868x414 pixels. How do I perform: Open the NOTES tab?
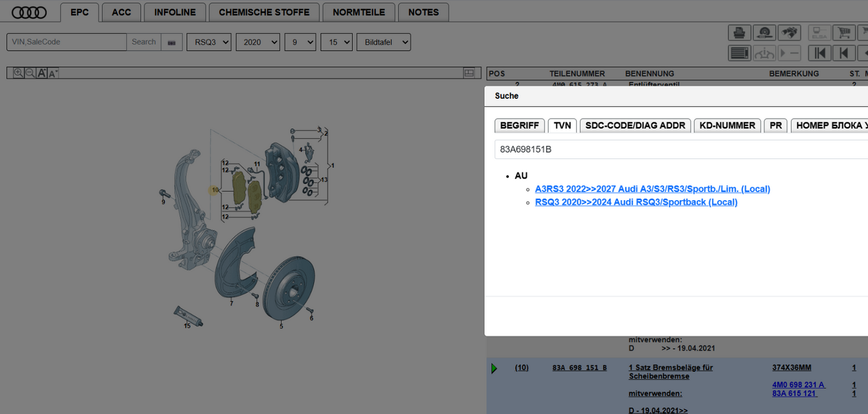[x=424, y=12]
